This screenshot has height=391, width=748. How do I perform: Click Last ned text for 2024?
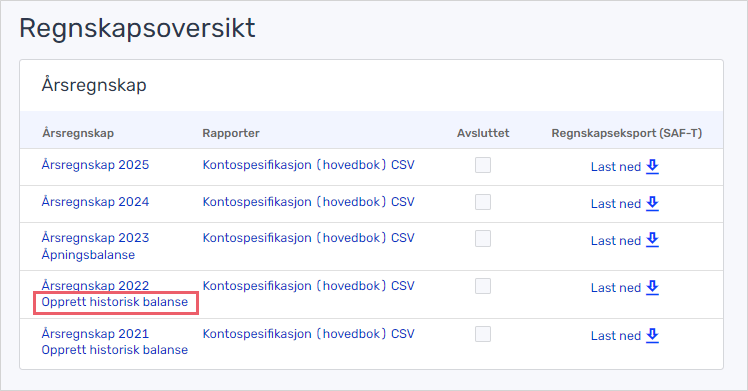pos(616,204)
